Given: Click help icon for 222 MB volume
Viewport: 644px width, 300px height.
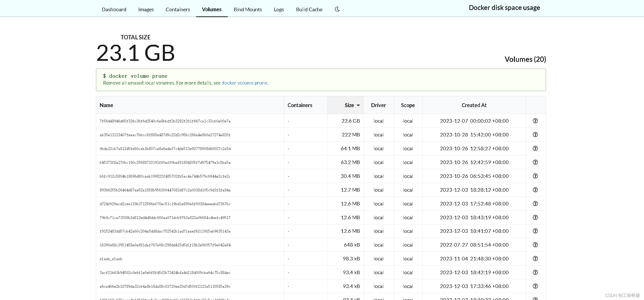Looking at the screenshot, I should [535, 135].
